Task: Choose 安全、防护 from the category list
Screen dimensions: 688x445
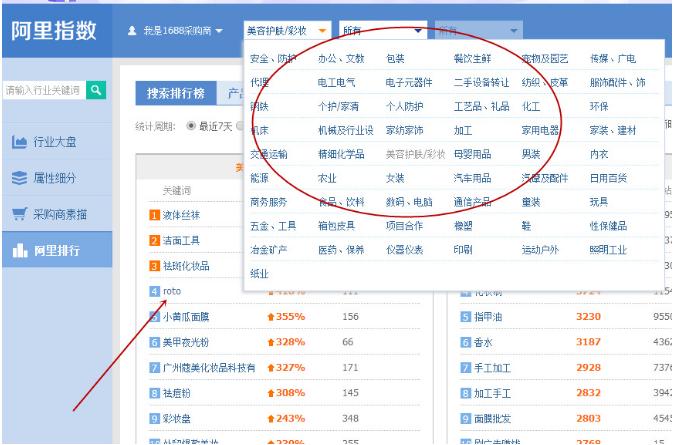Action: click(273, 59)
